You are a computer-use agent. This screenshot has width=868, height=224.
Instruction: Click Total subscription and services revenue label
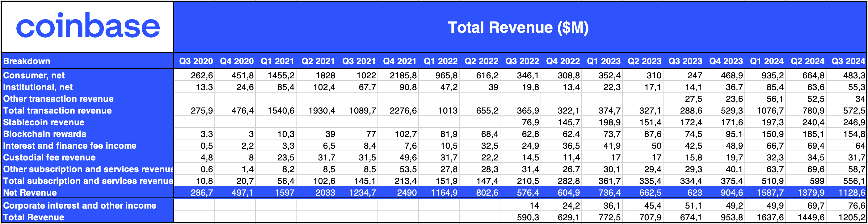coord(88,181)
